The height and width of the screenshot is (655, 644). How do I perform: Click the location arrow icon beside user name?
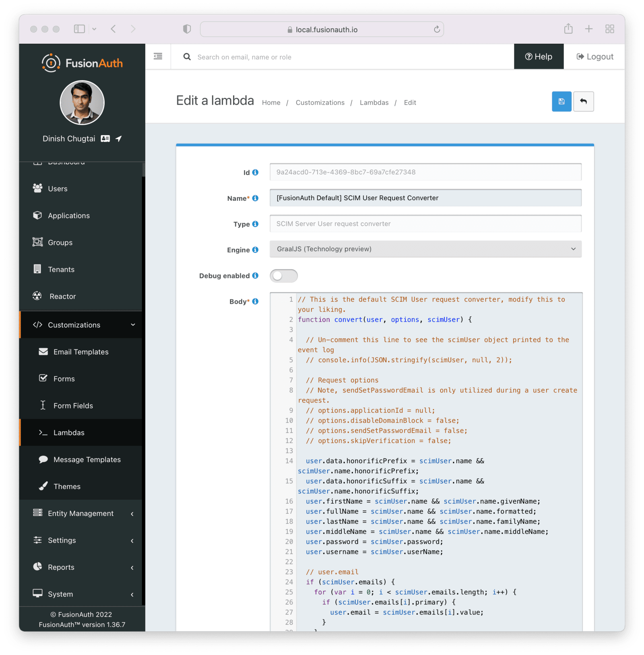click(119, 138)
